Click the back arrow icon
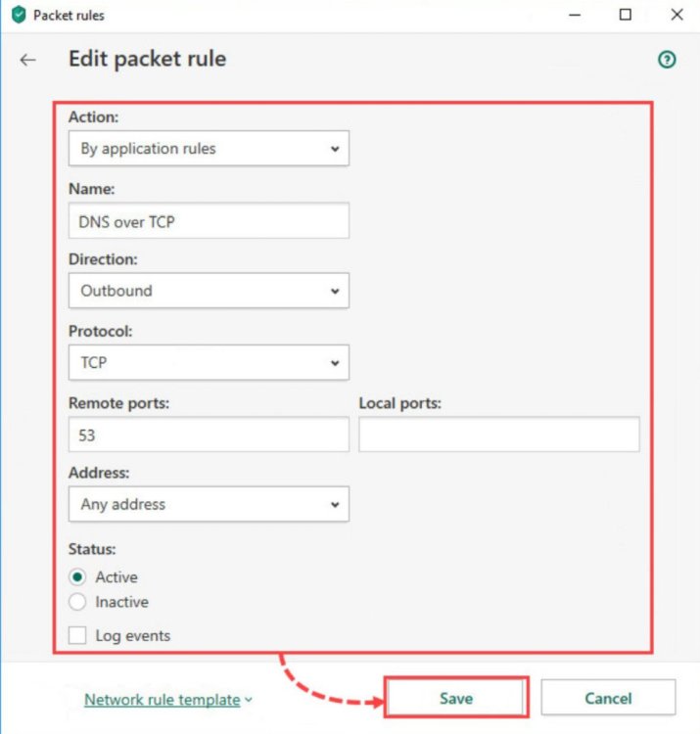Screen dimensions: 700x734 pyautogui.click(x=27, y=60)
